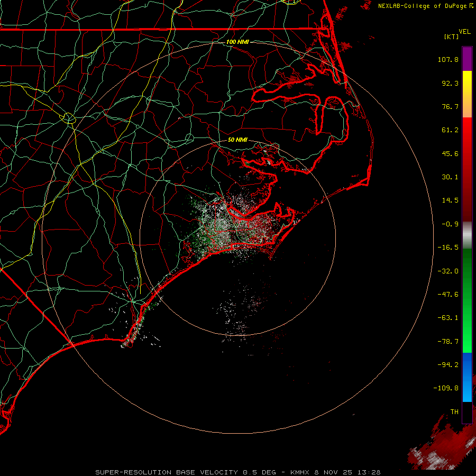Image resolution: width=476 pixels, height=476 pixels.
Task: Click the VEL legend title
Action: pos(464,32)
